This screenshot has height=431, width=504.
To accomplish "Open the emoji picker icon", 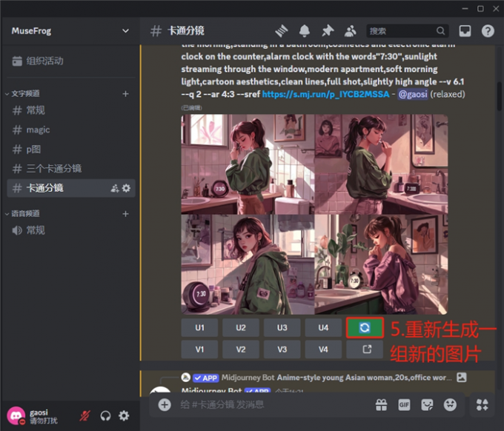I will [x=450, y=405].
